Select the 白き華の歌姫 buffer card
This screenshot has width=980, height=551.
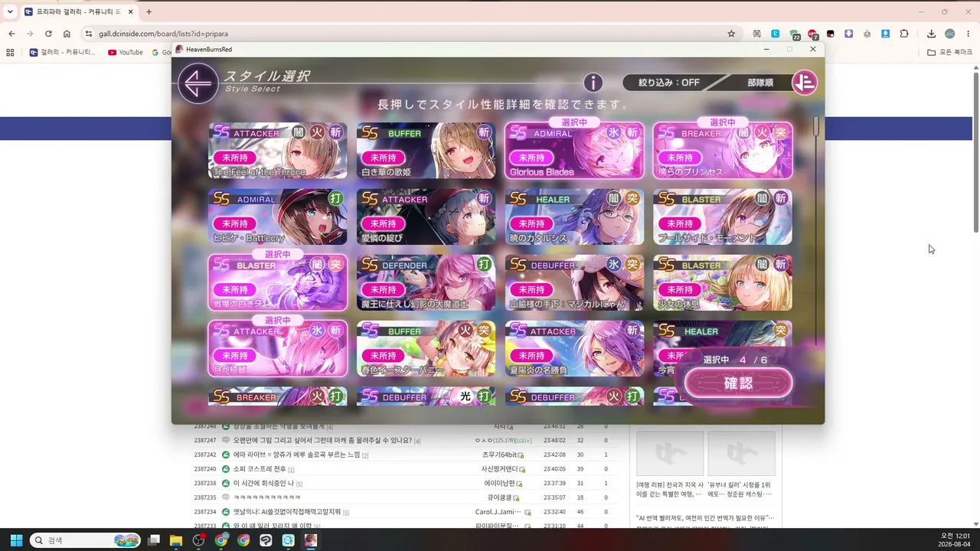pyautogui.click(x=426, y=151)
